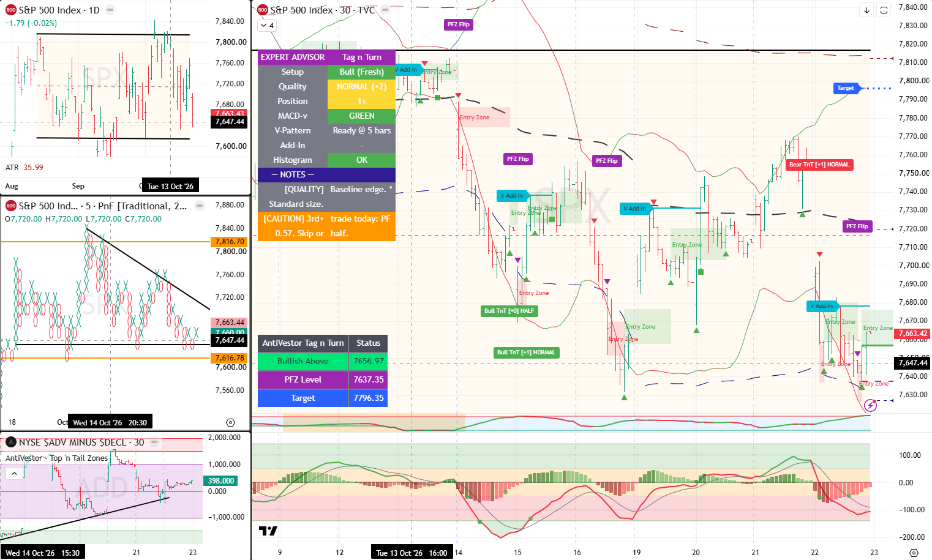Toggle market status pill on PnF chart title

pos(200,206)
